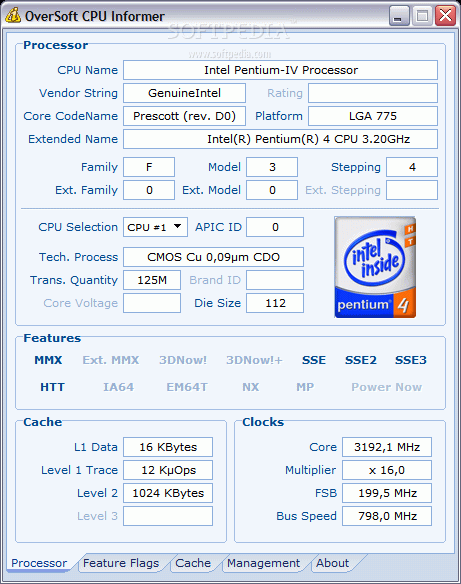
Task: Click the Ext. Family value field
Action: (149, 190)
